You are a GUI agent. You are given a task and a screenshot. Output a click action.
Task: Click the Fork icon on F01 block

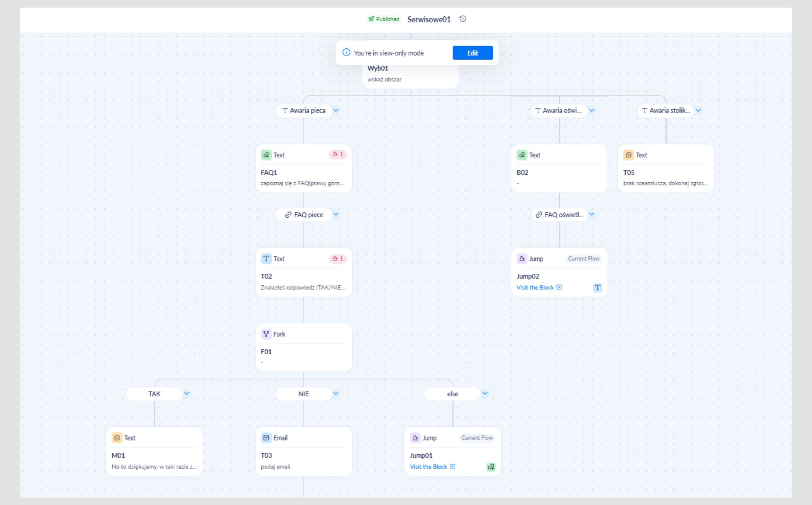pyautogui.click(x=266, y=334)
